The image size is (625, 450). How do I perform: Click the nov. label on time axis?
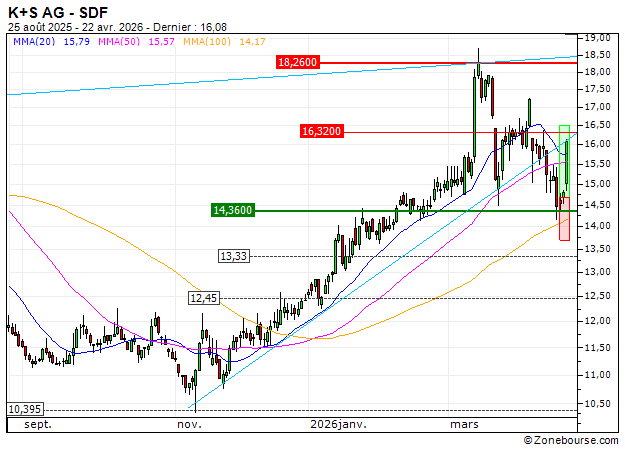click(190, 424)
